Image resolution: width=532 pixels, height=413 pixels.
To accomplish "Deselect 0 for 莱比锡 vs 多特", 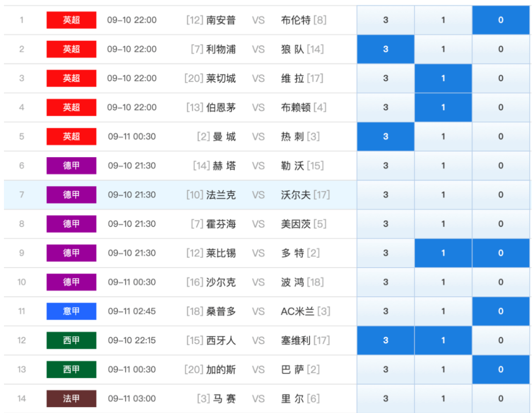I will (x=500, y=253).
